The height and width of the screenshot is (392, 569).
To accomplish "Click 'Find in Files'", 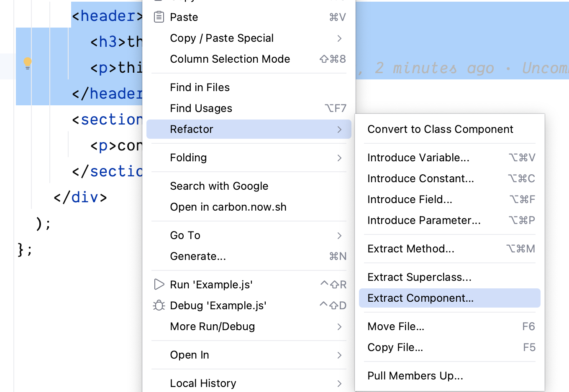I will [x=200, y=87].
